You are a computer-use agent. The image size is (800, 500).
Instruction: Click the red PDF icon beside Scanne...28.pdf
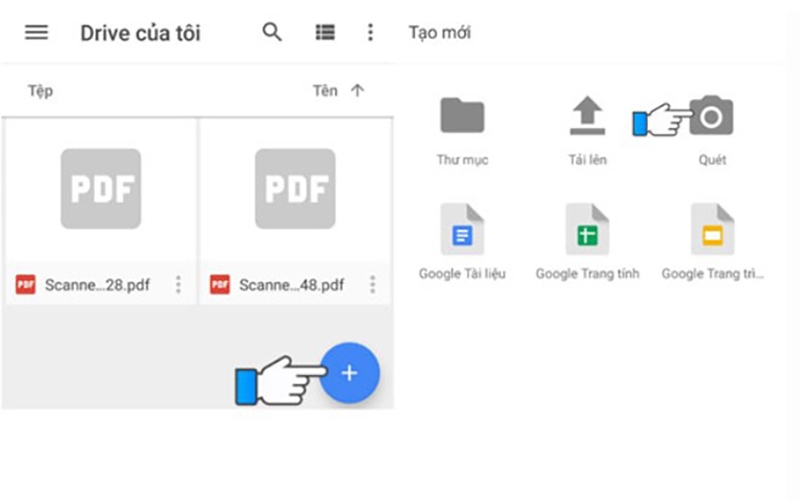click(x=26, y=285)
